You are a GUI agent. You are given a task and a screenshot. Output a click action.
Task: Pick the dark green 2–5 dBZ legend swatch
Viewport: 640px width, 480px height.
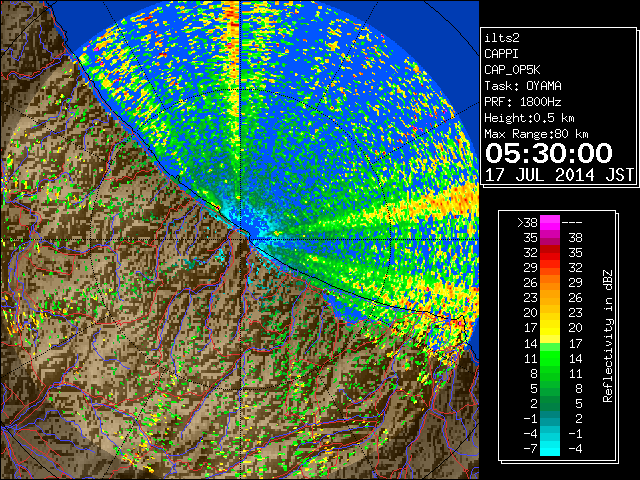point(550,403)
